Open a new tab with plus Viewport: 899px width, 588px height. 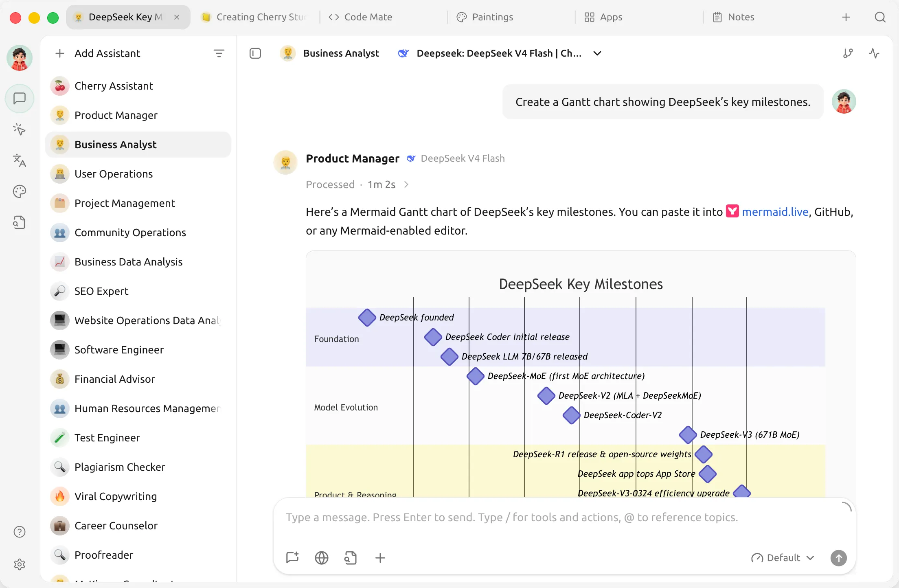click(x=846, y=17)
